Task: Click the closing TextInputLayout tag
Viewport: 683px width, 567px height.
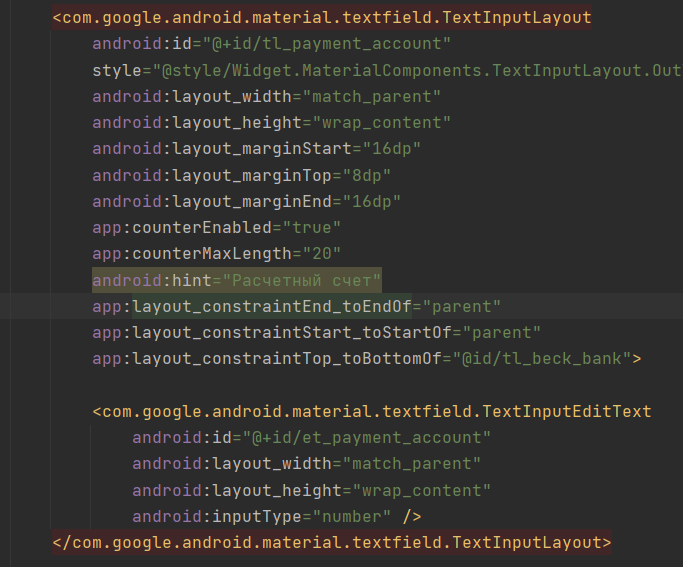Action: [332, 543]
